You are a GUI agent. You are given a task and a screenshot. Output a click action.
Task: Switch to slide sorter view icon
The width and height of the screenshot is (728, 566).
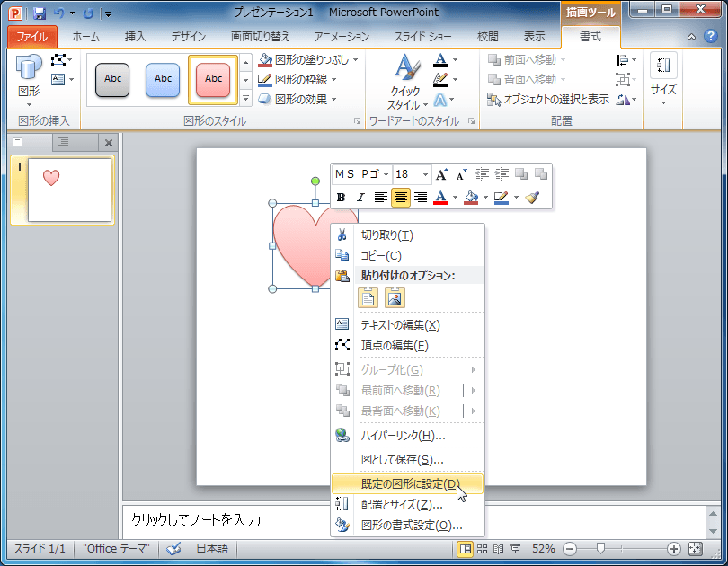tap(482, 549)
